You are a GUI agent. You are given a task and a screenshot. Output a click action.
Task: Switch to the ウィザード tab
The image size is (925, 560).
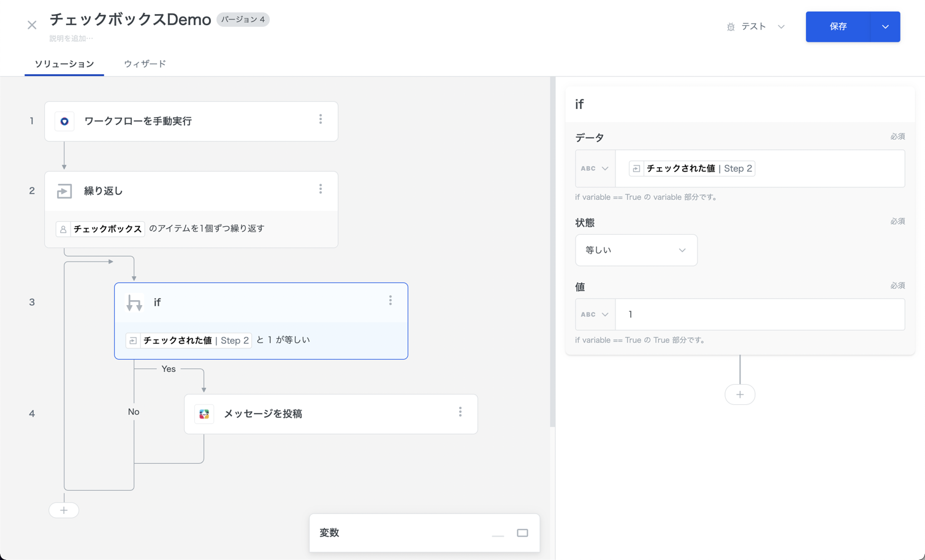point(145,64)
